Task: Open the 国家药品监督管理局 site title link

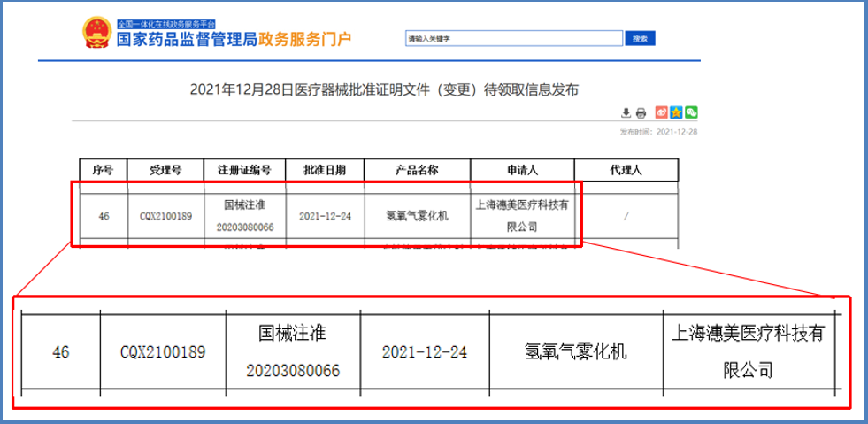Action: 187,39
